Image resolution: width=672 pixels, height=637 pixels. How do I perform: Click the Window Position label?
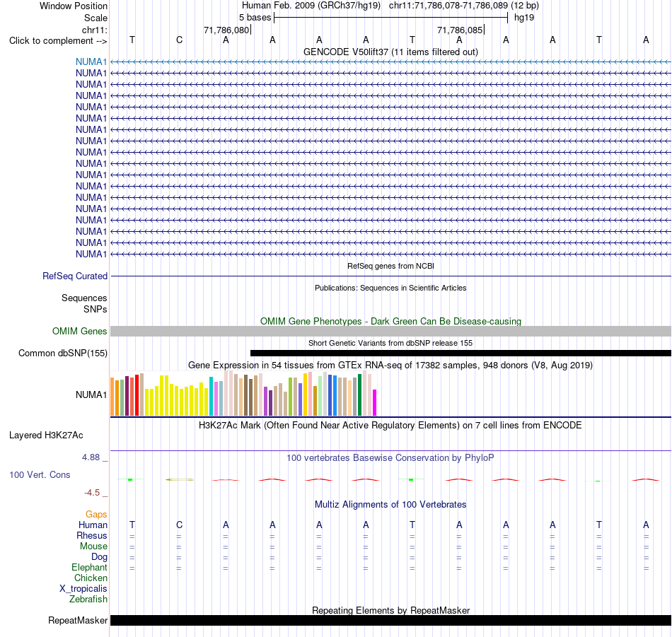click(74, 6)
